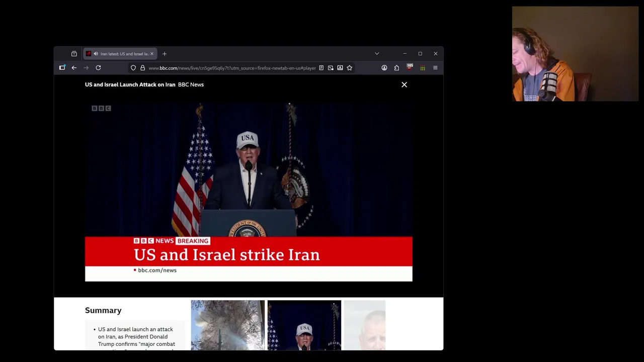Select the Trump USA cap video thumbnail

(304, 325)
